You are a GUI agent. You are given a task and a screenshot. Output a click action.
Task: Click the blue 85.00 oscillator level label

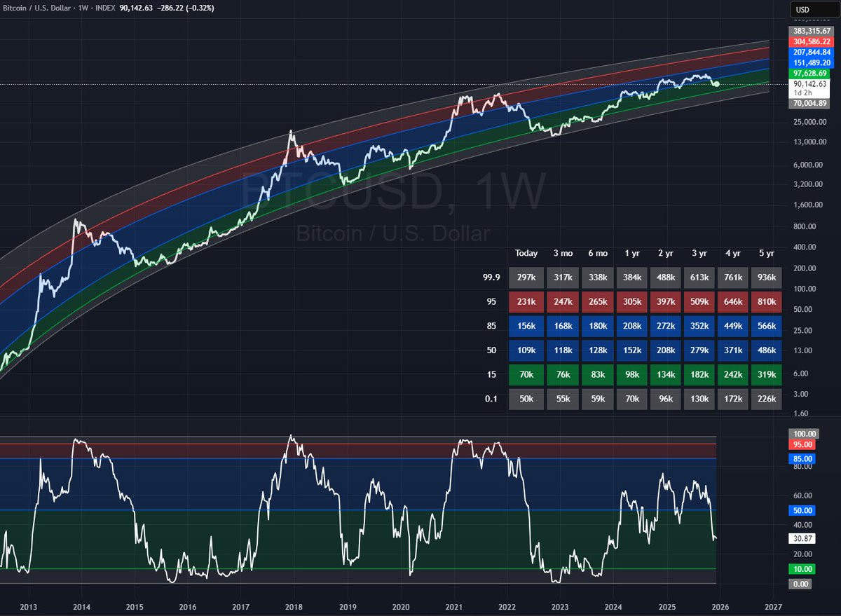[802, 459]
